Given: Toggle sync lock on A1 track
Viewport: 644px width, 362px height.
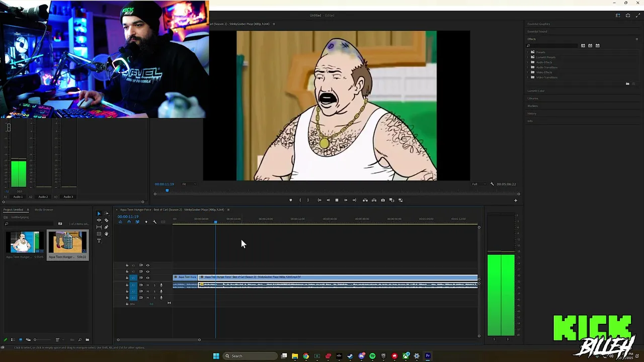Looking at the screenshot, I should click(141, 285).
